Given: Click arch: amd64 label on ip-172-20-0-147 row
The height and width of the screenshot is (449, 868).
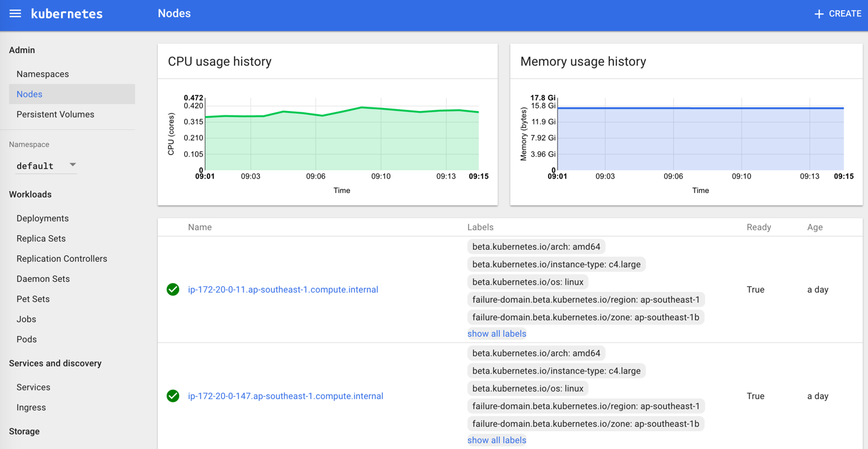Looking at the screenshot, I should click(x=536, y=353).
